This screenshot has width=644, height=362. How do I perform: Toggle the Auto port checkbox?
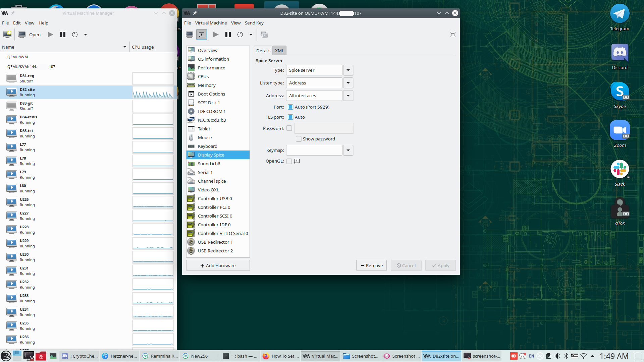click(x=290, y=107)
